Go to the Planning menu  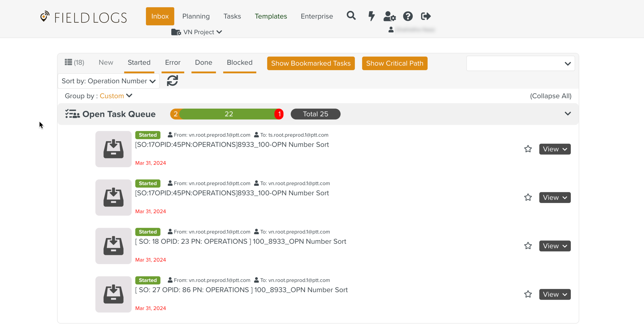196,16
